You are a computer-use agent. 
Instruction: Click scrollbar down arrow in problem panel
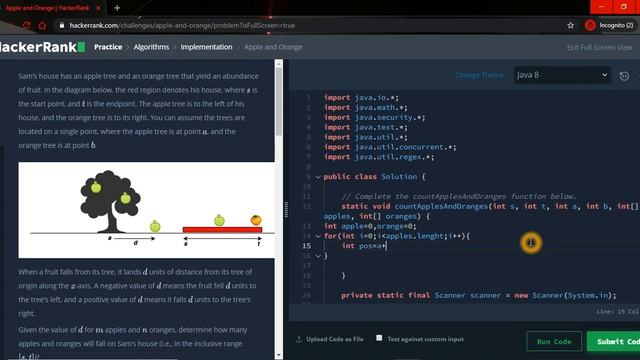[279, 355]
